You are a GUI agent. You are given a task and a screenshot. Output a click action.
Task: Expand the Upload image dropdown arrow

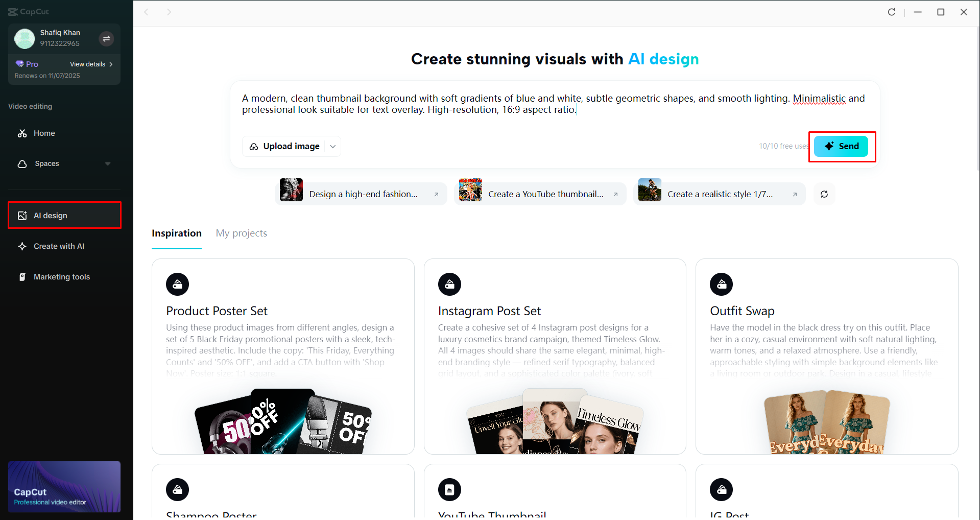[x=332, y=146]
